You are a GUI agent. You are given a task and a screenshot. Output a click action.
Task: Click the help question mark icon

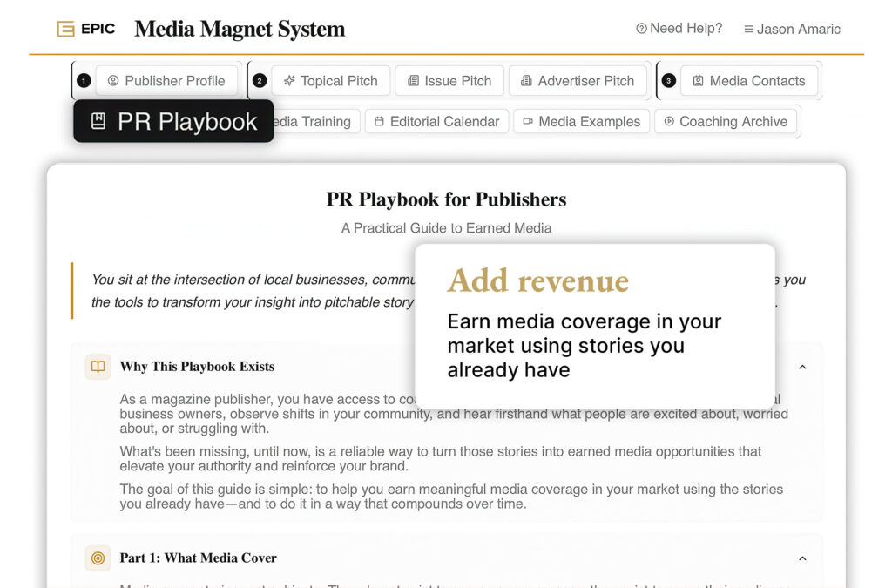coord(641,29)
